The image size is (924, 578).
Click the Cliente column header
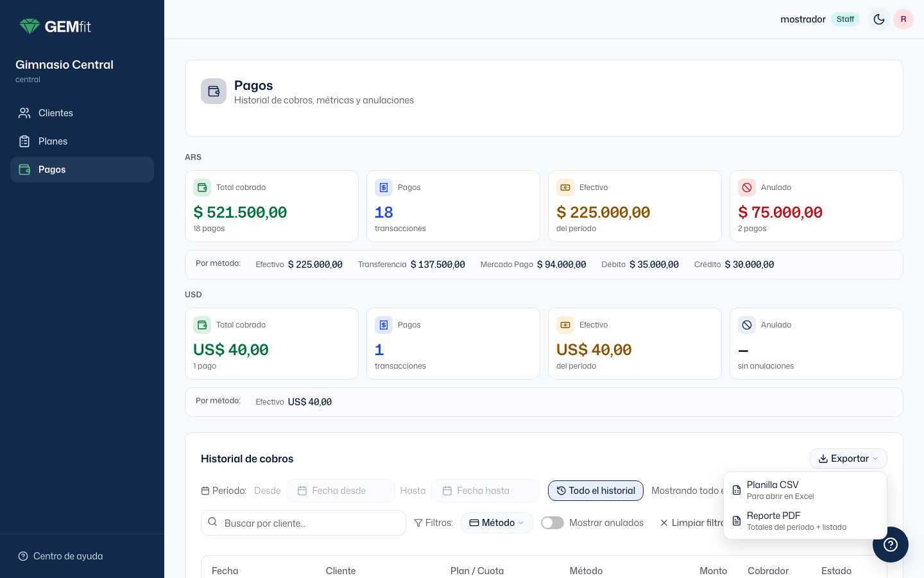341,571
